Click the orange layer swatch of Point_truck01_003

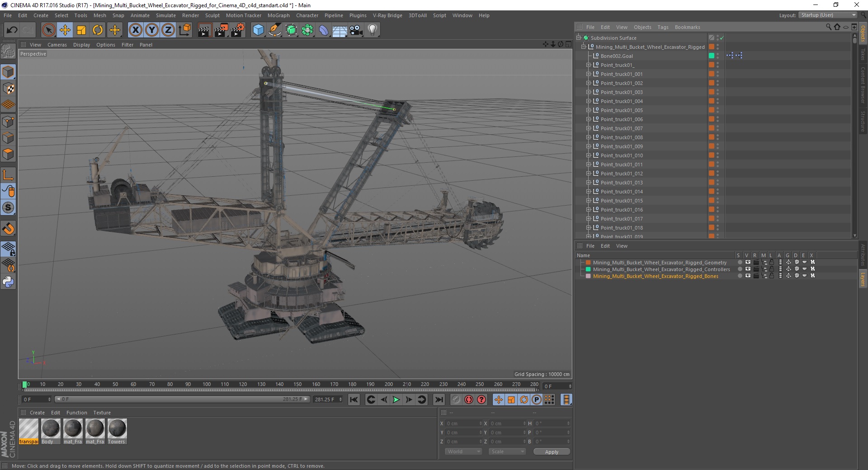[x=712, y=92]
